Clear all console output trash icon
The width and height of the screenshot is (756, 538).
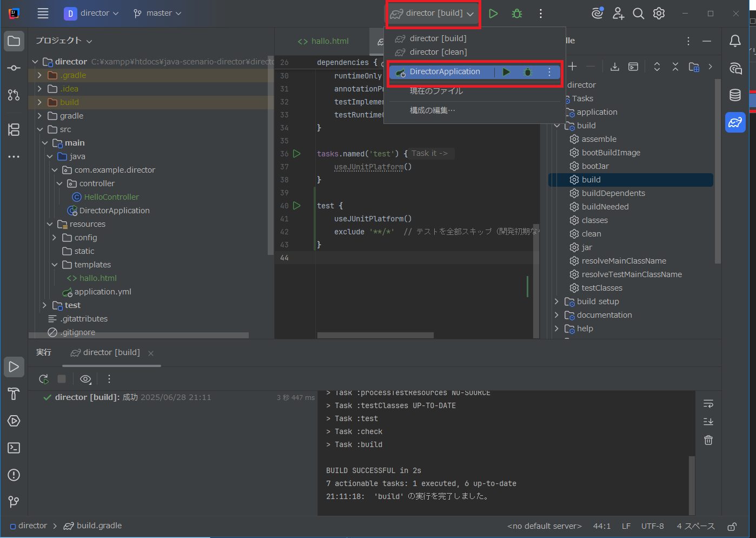pyautogui.click(x=708, y=440)
